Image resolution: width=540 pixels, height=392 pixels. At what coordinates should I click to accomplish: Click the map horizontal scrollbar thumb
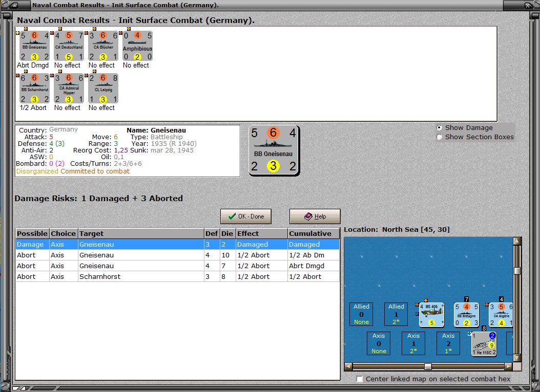(x=428, y=366)
